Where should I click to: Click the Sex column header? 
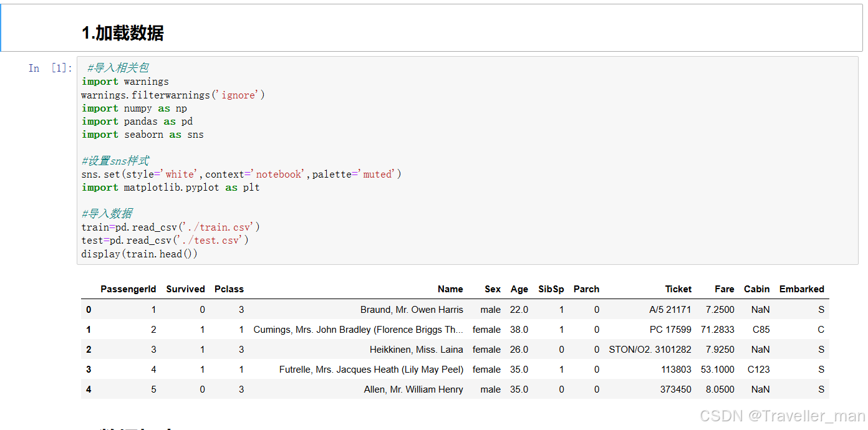click(493, 289)
